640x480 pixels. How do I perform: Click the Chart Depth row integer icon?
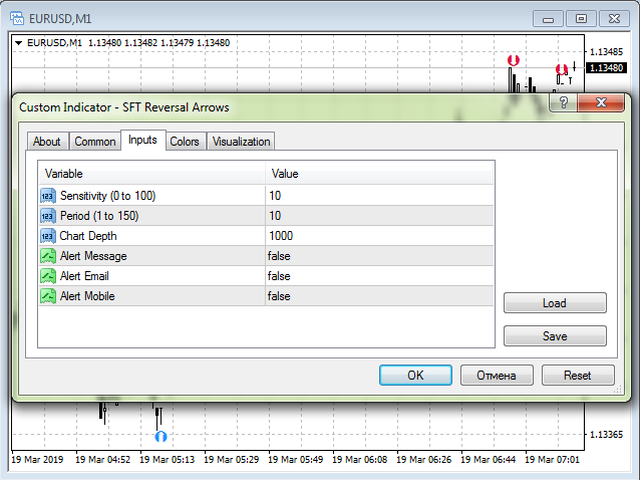point(48,236)
